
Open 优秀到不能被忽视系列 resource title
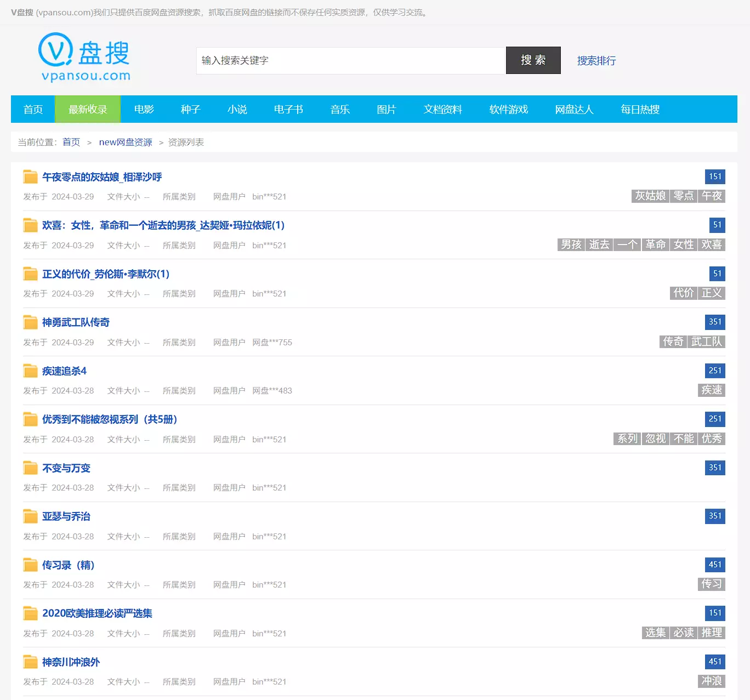click(x=110, y=419)
